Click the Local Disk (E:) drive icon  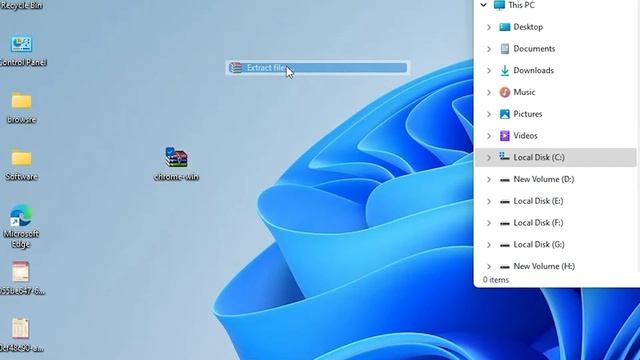click(x=504, y=201)
